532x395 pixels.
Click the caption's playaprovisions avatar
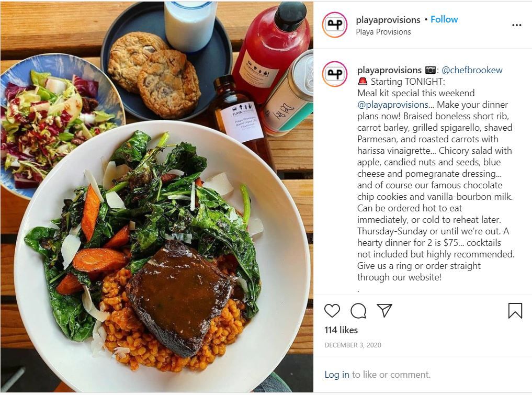click(335, 74)
